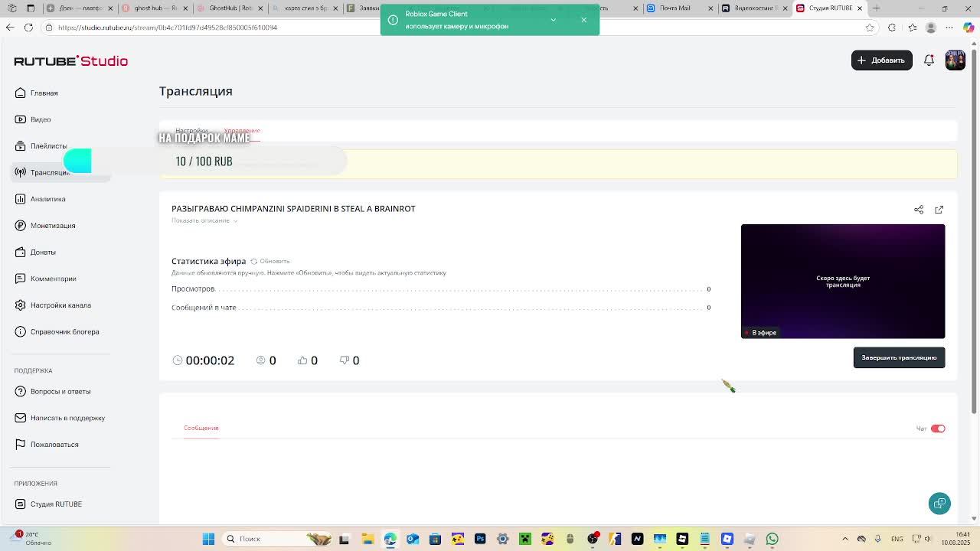Toggle the Чат switch off
Image resolution: width=980 pixels, height=551 pixels.
[x=938, y=429]
